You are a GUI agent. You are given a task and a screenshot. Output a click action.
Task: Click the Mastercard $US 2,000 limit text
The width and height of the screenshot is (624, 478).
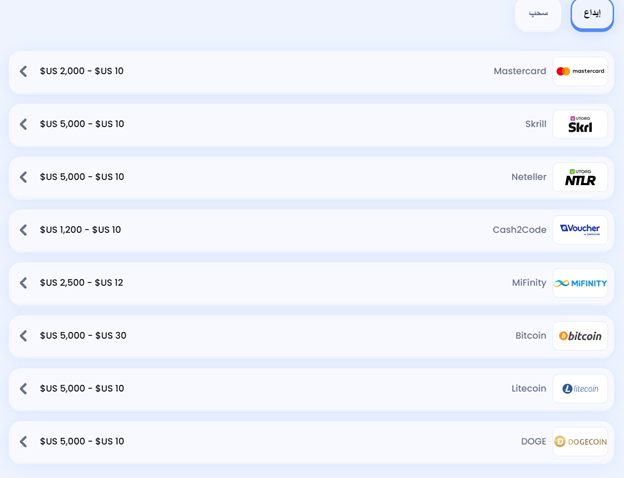[x=82, y=72]
